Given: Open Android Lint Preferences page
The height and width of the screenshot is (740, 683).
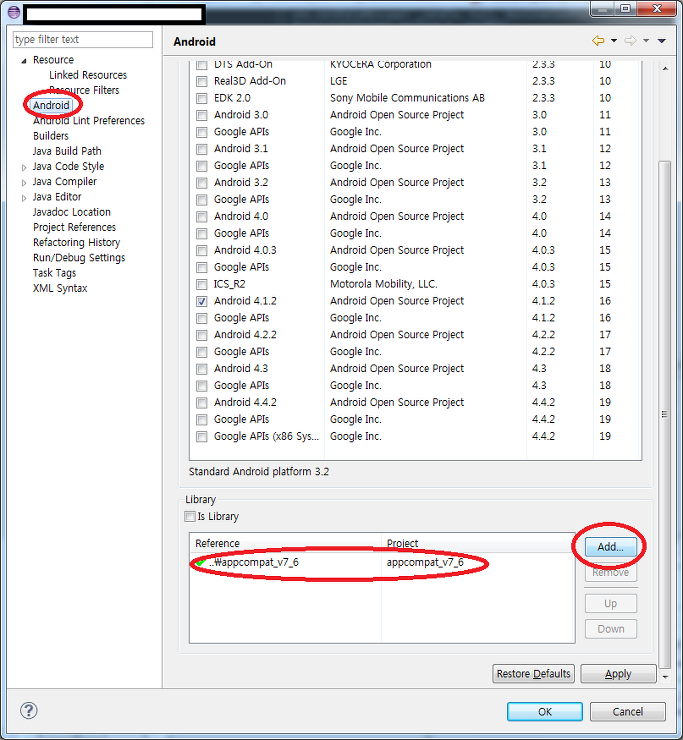Looking at the screenshot, I should (x=89, y=121).
